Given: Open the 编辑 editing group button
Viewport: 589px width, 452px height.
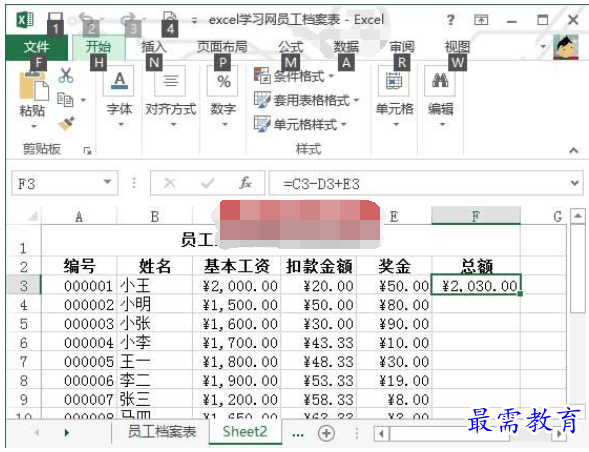Looking at the screenshot, I should [x=441, y=98].
